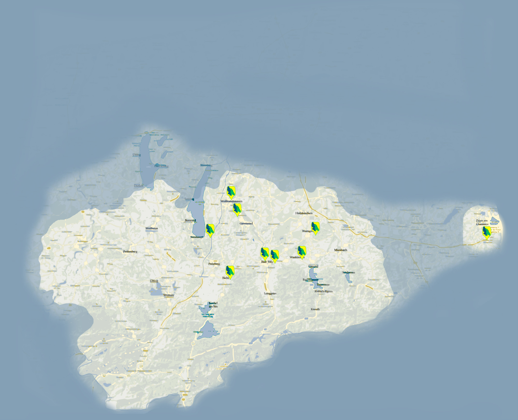Click the Schliersee lake label
Image resolution: width=518 pixels, height=420 pixels.
(x=348, y=273)
